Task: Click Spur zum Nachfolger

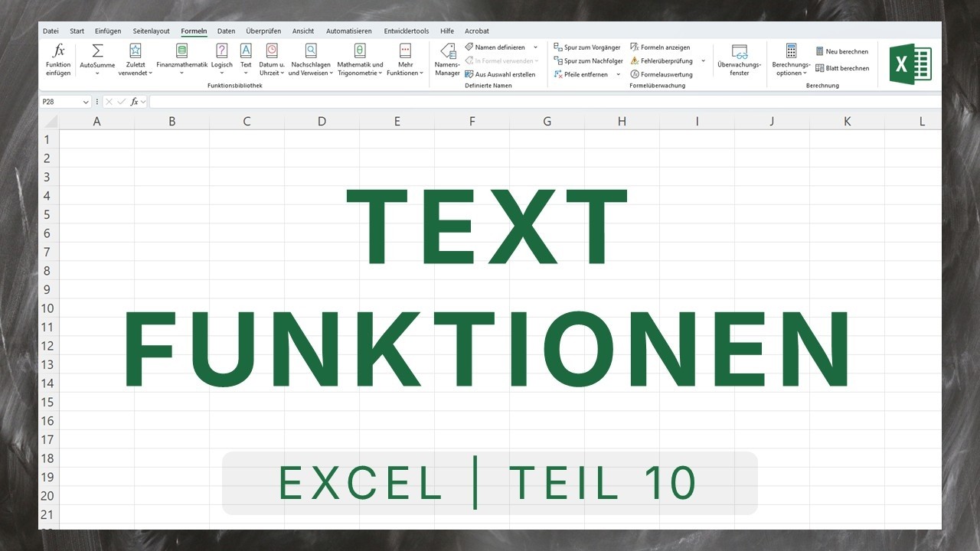Action: (x=589, y=60)
